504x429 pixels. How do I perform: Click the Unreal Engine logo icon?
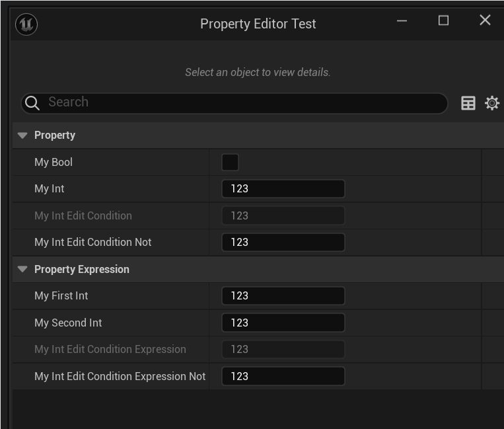point(26,24)
